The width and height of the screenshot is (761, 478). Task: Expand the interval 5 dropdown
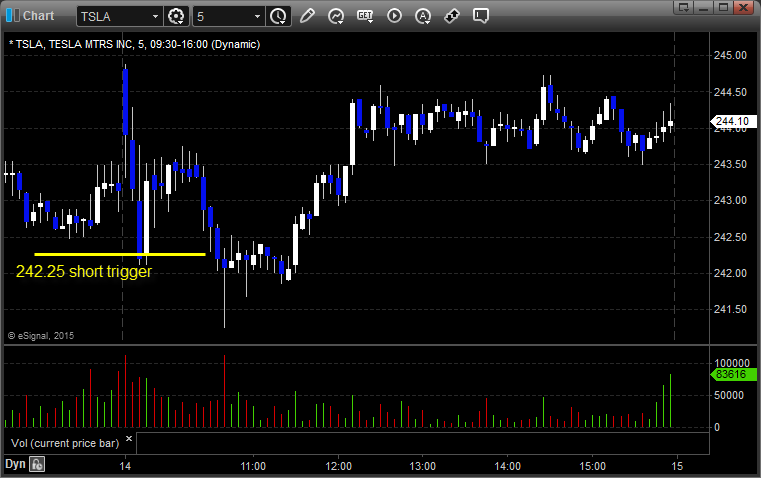coord(257,16)
